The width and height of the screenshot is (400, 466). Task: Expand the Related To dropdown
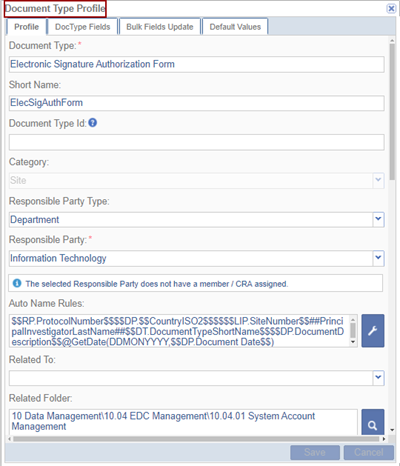click(x=378, y=378)
